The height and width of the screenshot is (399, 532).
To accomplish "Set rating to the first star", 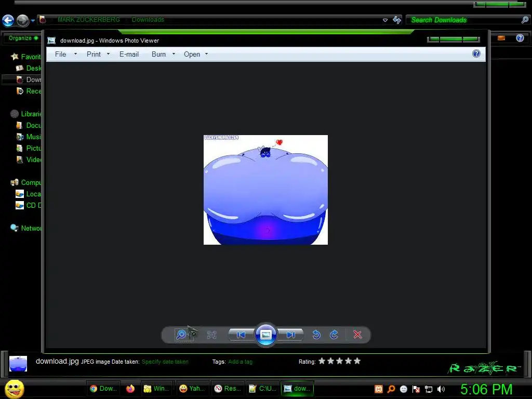I will [x=322, y=361].
